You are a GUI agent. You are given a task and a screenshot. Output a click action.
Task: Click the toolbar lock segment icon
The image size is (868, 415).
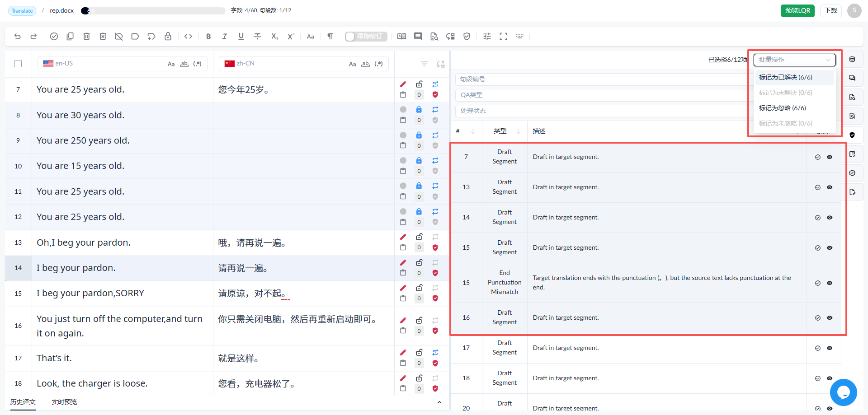tap(168, 37)
